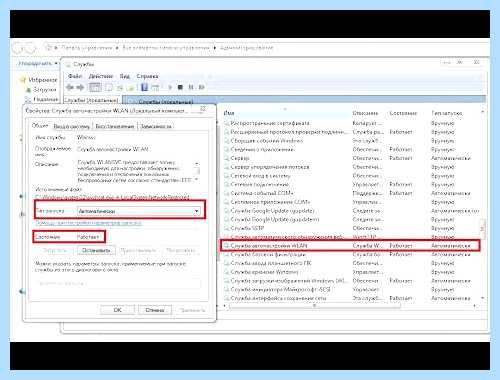This screenshot has width=500, height=380.
Task: Click down arrow of description text scrollbar
Action: coord(197,179)
